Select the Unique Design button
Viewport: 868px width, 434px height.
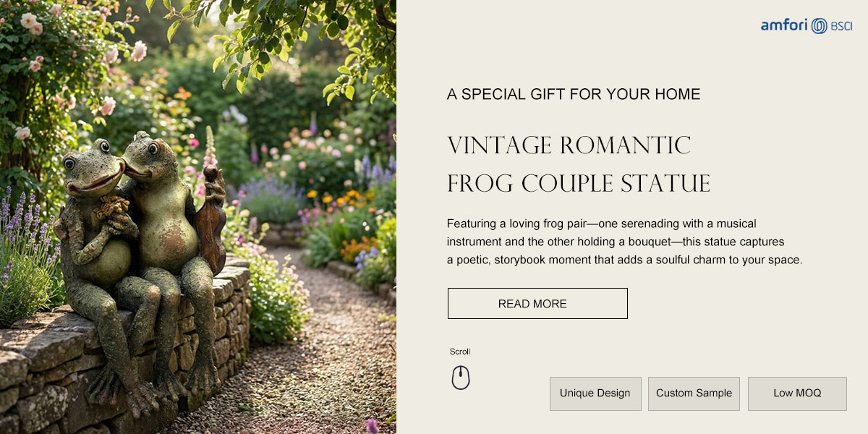click(595, 393)
